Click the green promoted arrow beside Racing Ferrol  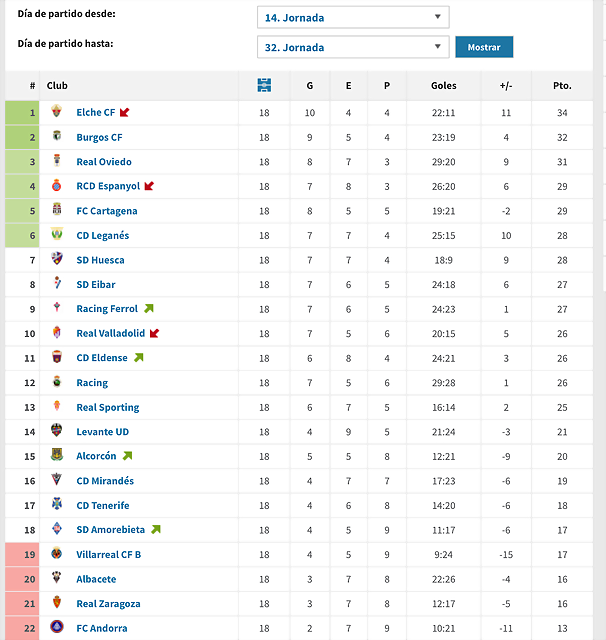click(149, 308)
